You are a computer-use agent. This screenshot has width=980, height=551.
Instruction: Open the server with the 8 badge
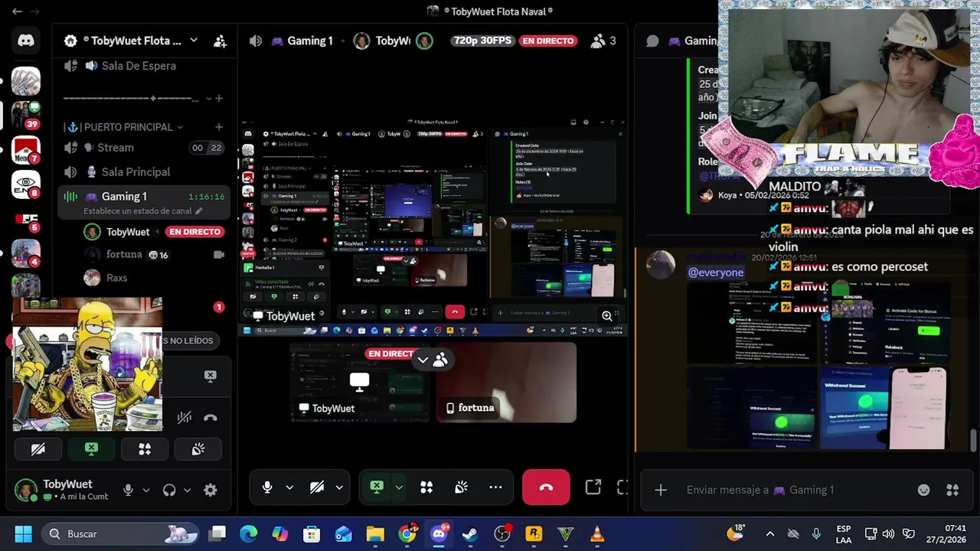click(x=25, y=184)
